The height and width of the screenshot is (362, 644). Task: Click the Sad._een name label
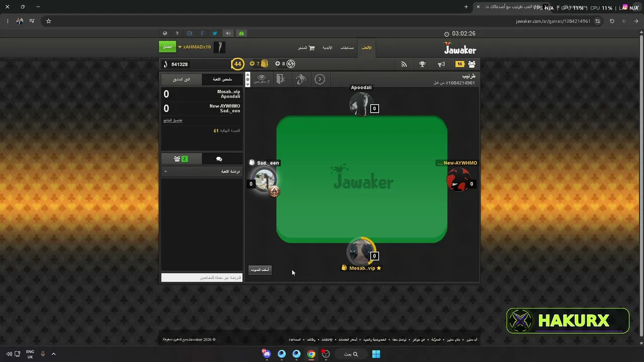click(x=268, y=163)
